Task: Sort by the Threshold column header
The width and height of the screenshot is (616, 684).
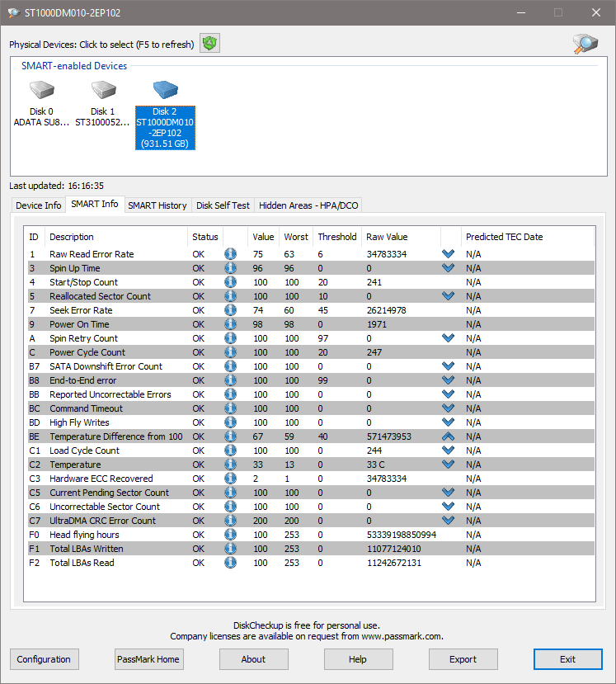Action: click(x=337, y=237)
